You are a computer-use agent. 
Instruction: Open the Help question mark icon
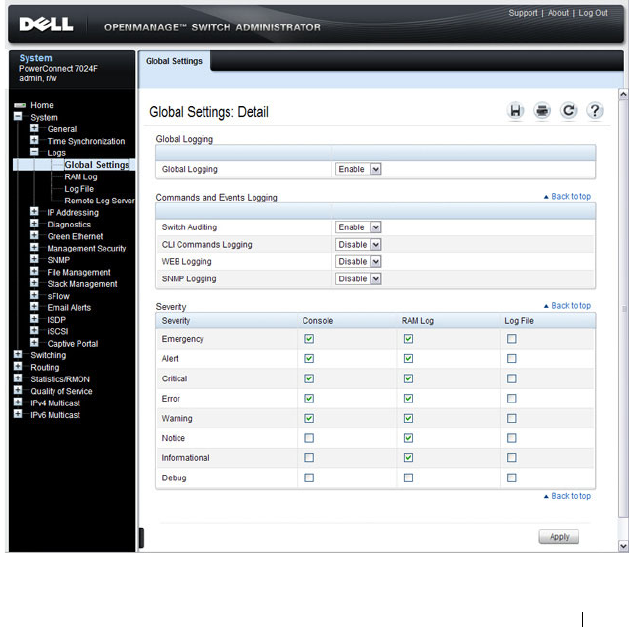click(595, 111)
